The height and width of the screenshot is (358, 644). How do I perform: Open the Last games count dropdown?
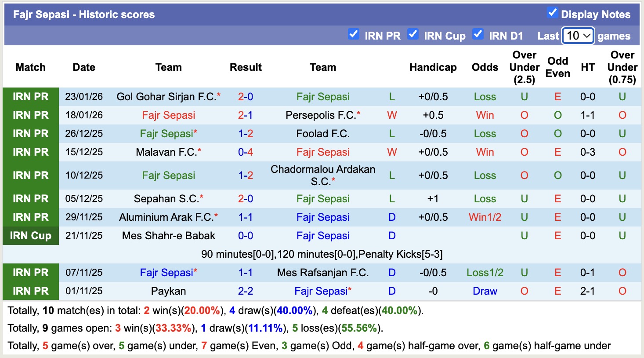pos(578,36)
